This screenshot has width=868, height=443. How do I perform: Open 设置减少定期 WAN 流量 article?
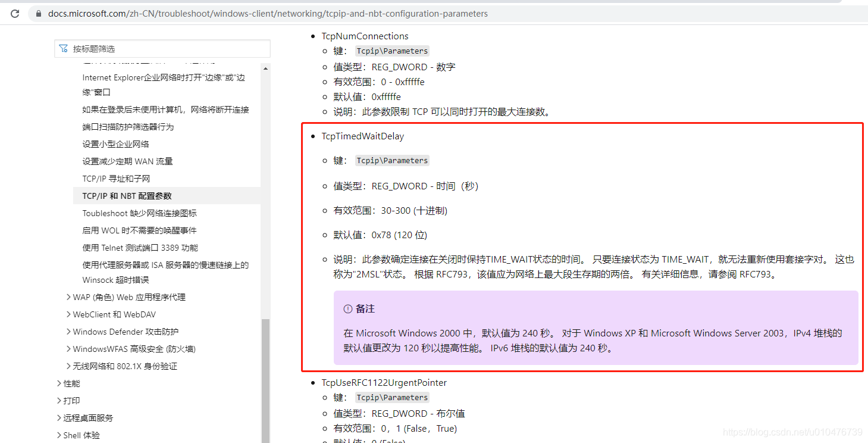[127, 161]
